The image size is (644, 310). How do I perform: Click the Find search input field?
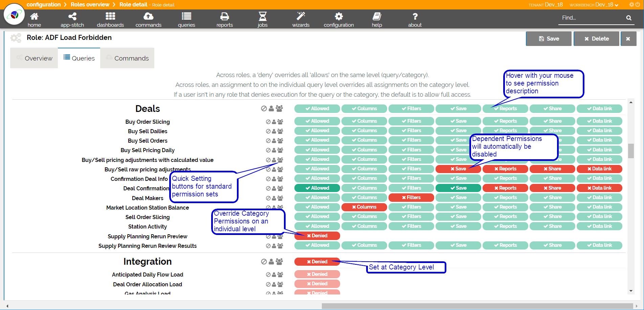(x=591, y=18)
